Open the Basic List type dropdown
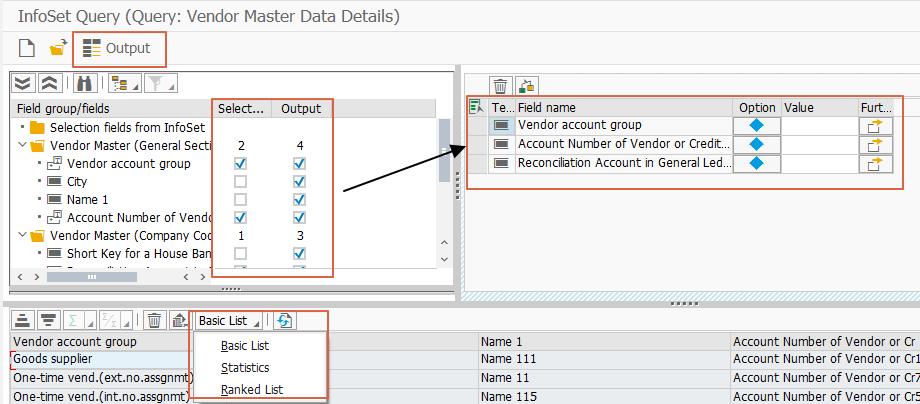 click(229, 321)
